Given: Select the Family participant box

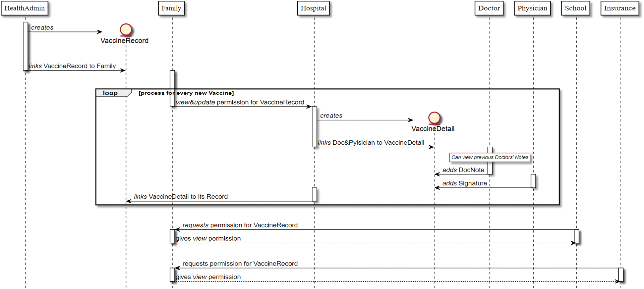Looking at the screenshot, I should (171, 8).
